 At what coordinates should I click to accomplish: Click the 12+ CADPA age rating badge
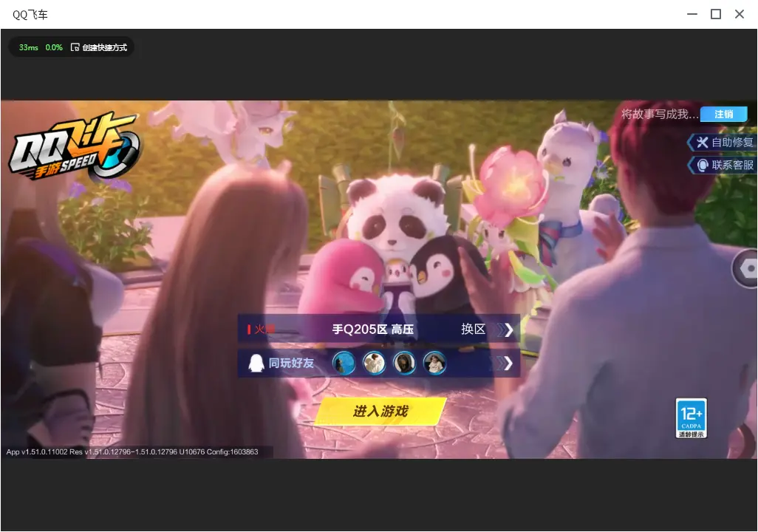pos(691,418)
